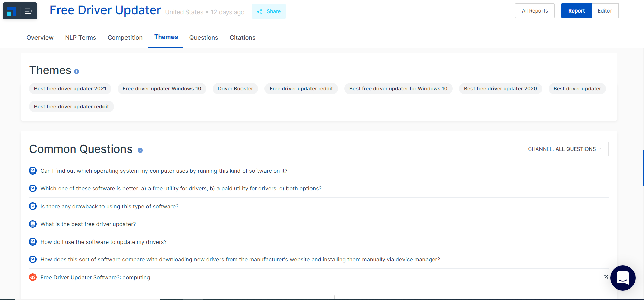
Task: Click the Reddit icon beside the computing thread
Action: click(33, 277)
